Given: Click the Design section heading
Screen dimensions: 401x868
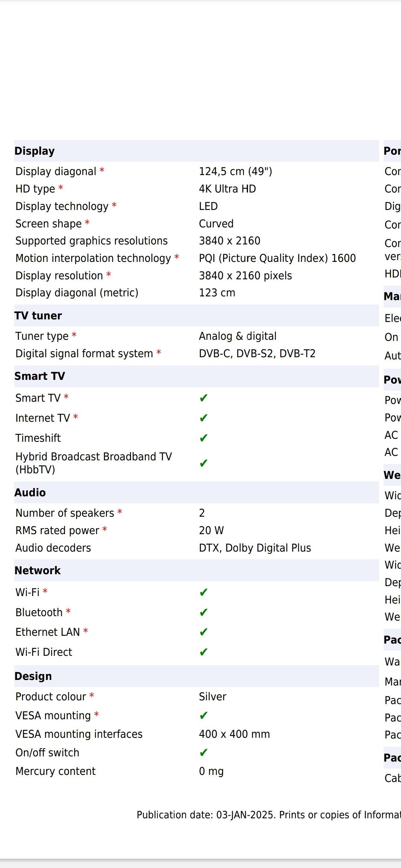Looking at the screenshot, I should (33, 676).
